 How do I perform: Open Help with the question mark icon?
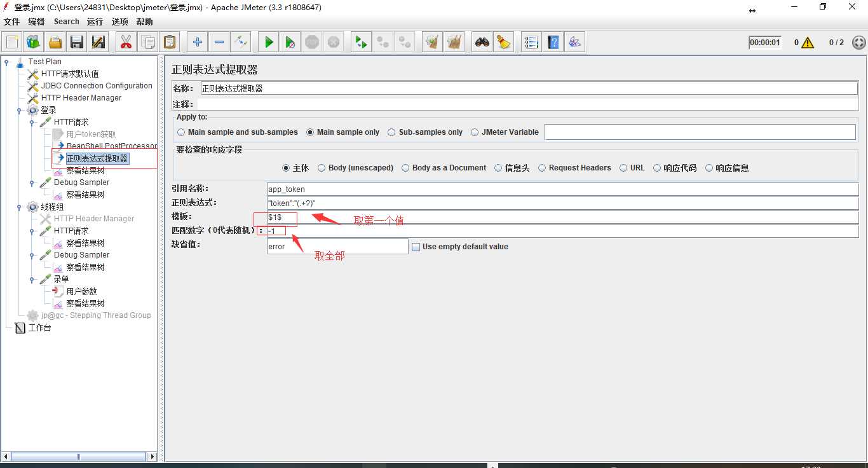click(553, 42)
